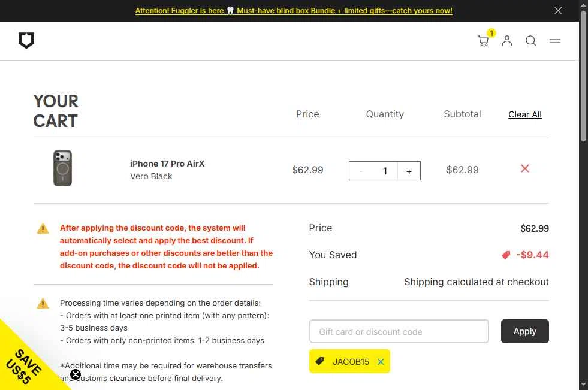The height and width of the screenshot is (390, 588).
Task: Click the quantity number field
Action: [385, 171]
